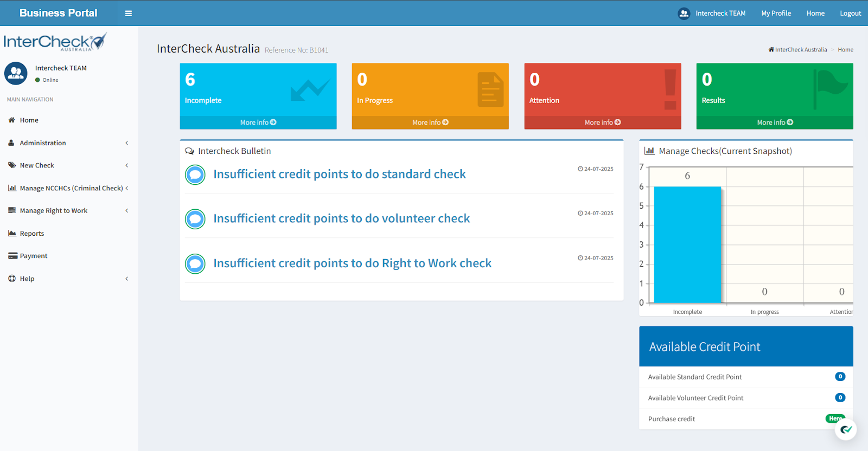The image size is (868, 451).
Task: Click Logout in the top bar
Action: 850,14
